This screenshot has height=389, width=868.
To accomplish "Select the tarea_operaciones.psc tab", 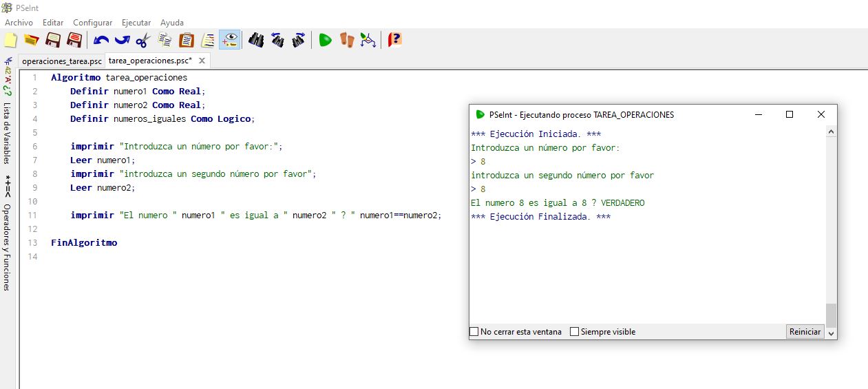I will click(150, 61).
